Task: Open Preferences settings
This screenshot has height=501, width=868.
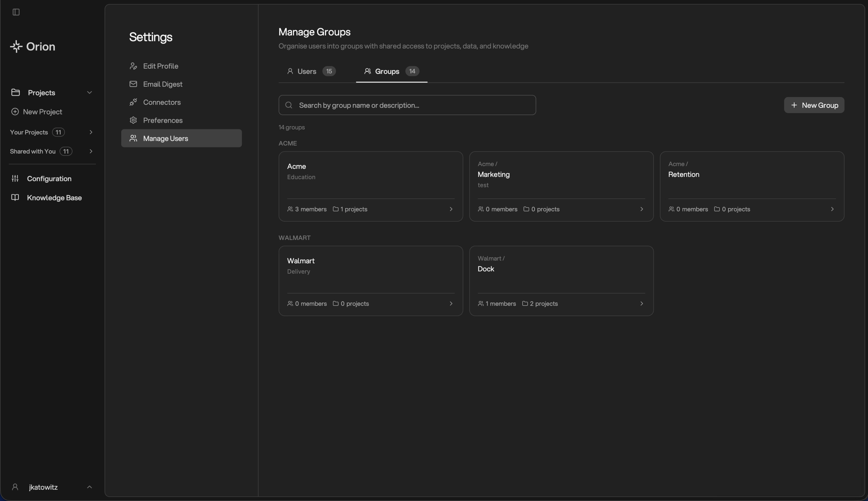Action: pos(181,120)
